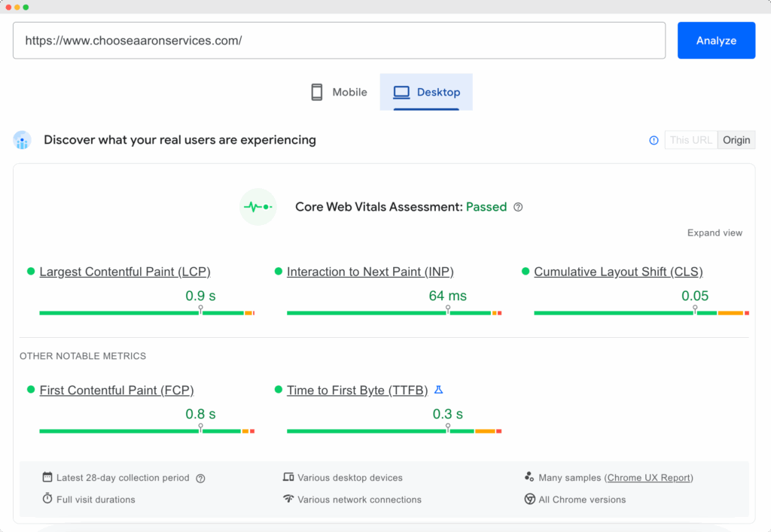
Task: Click the Core Web Vitals pulse icon
Action: 258,207
